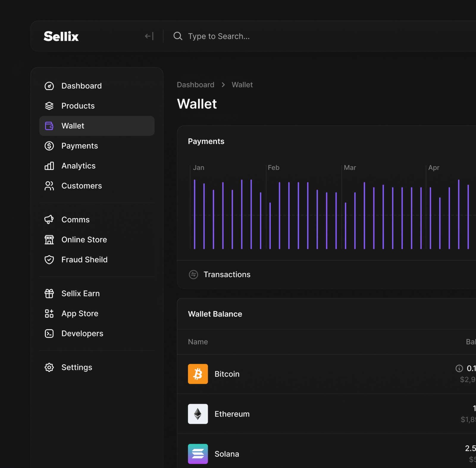Click the Payments dollar icon
The image size is (476, 468).
coord(49,146)
